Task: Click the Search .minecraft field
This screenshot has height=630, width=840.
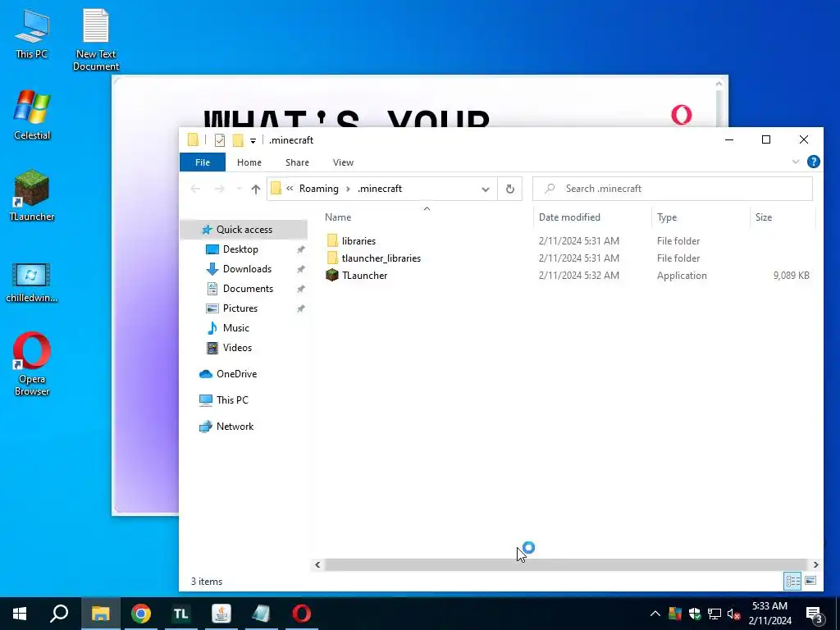Action: click(x=673, y=189)
